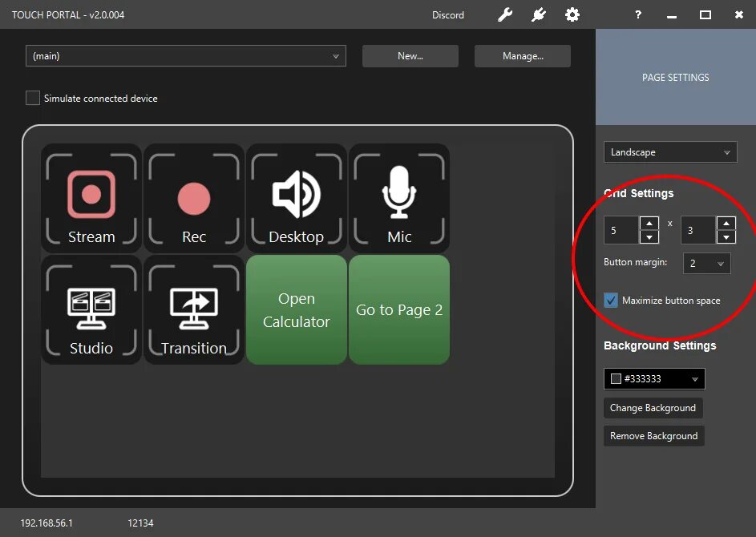Viewport: 756px width, 537px height.
Task: Open the Desktop audio speaker button
Action: tap(296, 198)
